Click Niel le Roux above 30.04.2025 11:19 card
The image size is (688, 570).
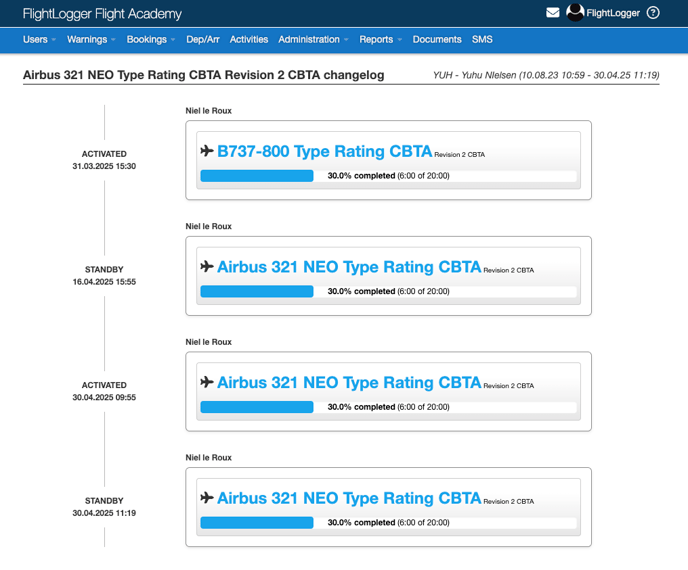click(x=208, y=458)
